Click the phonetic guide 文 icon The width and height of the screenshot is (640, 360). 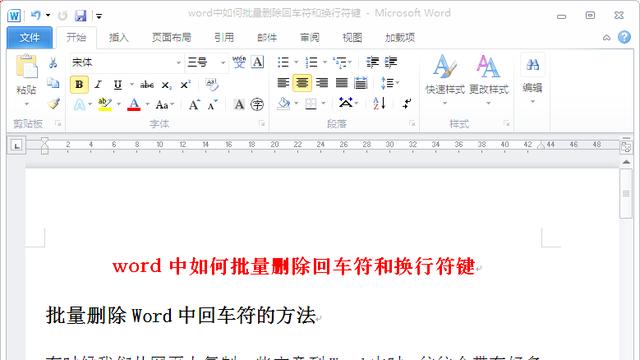point(239,62)
